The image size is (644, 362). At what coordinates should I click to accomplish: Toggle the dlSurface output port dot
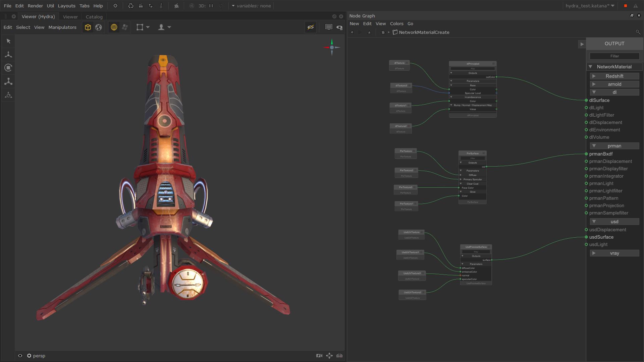pyautogui.click(x=586, y=100)
